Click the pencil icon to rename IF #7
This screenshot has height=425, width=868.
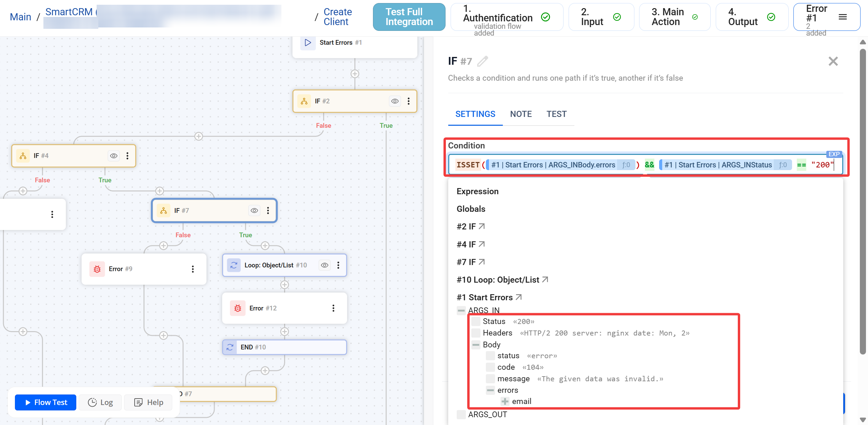tap(482, 61)
